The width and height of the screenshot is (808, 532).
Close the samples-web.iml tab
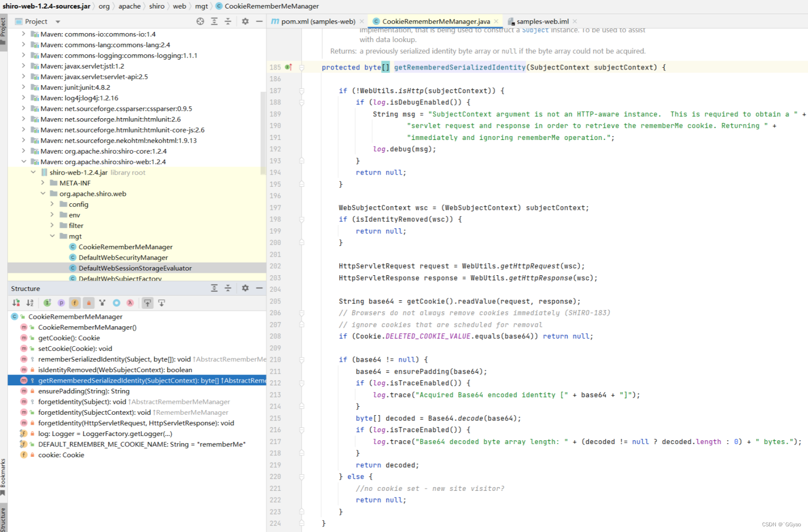(575, 21)
